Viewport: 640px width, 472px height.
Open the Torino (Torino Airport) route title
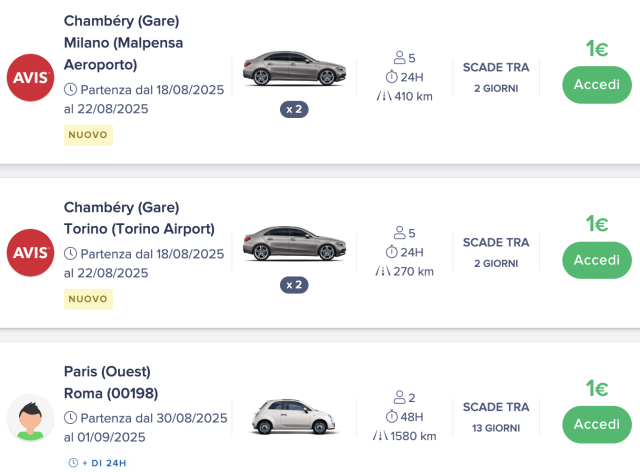139,229
